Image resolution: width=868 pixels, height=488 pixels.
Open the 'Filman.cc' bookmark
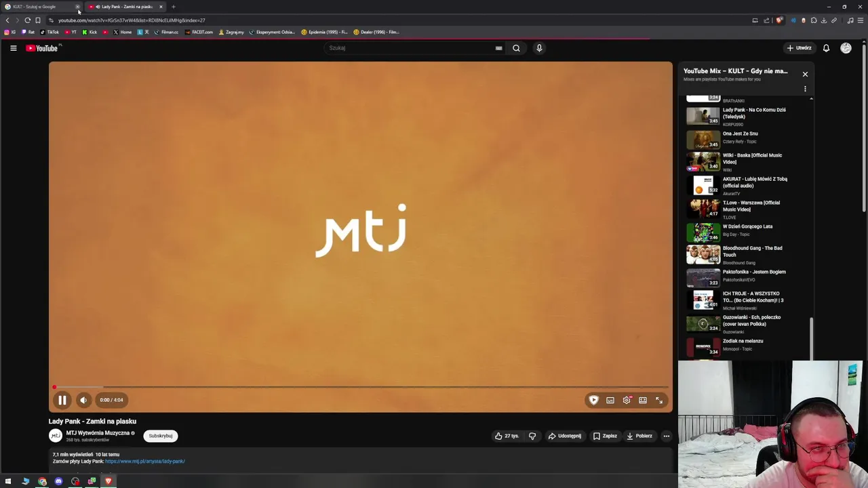pos(167,32)
